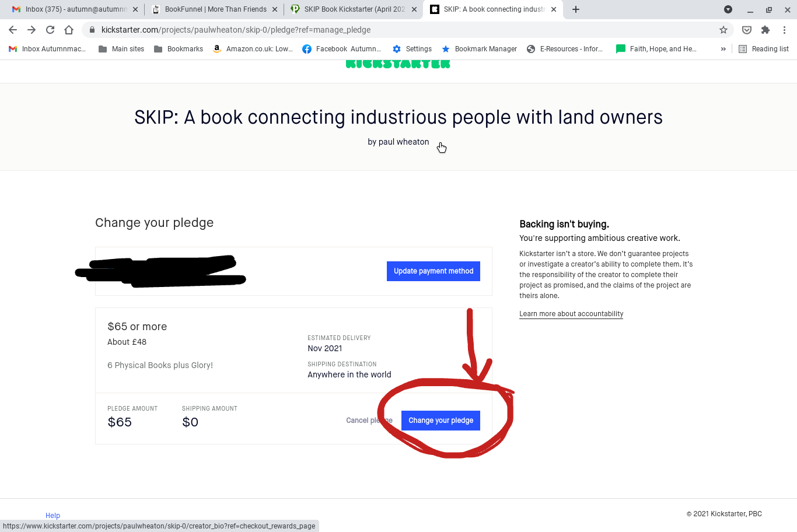Viewport: 797px width, 532px height.
Task: Open the Reading list panel
Action: coord(764,49)
